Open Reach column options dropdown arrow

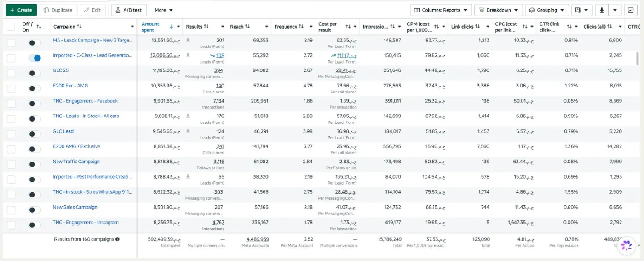(266, 27)
